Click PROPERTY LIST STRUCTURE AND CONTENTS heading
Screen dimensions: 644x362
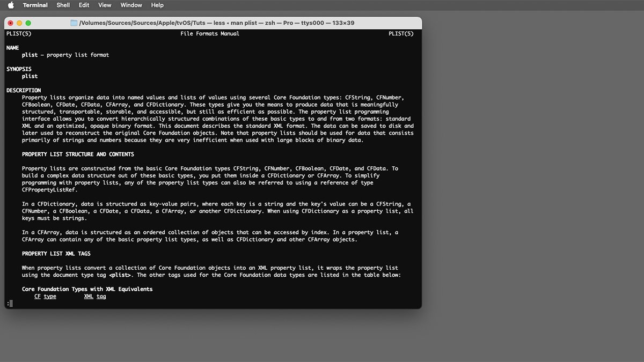pos(78,154)
